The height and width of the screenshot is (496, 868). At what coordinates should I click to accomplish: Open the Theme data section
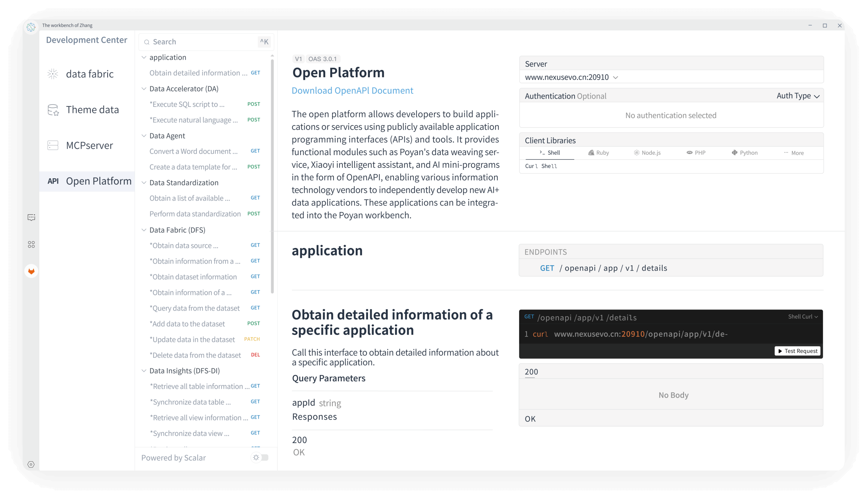coord(92,109)
